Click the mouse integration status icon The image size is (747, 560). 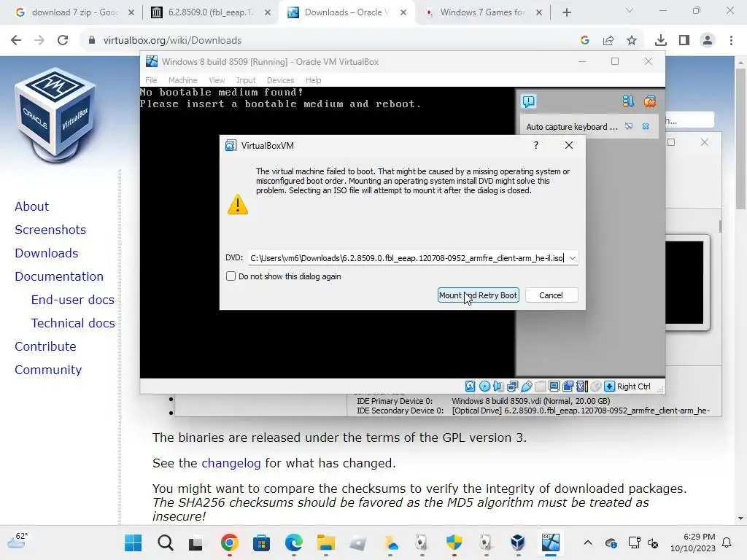(x=595, y=386)
